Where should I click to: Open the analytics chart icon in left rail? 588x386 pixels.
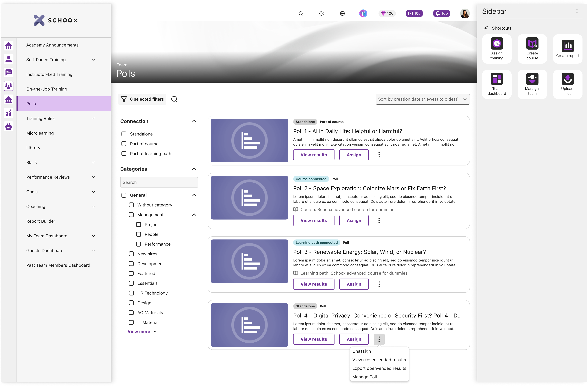(9, 113)
